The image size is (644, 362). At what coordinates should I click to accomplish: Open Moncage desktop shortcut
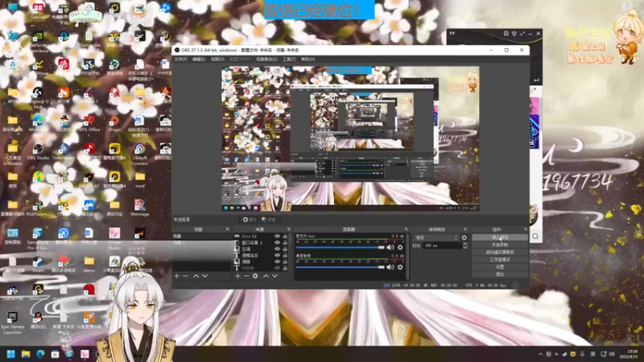pos(139,208)
